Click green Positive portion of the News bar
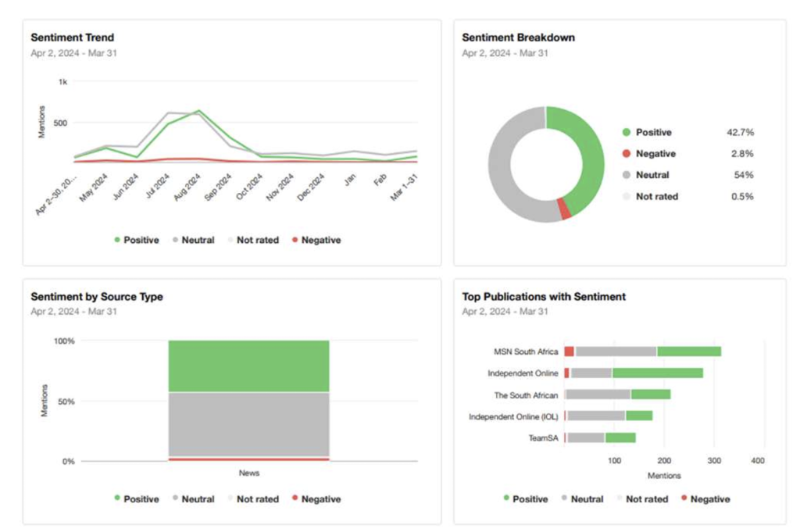This screenshot has width=800, height=532. [x=248, y=366]
